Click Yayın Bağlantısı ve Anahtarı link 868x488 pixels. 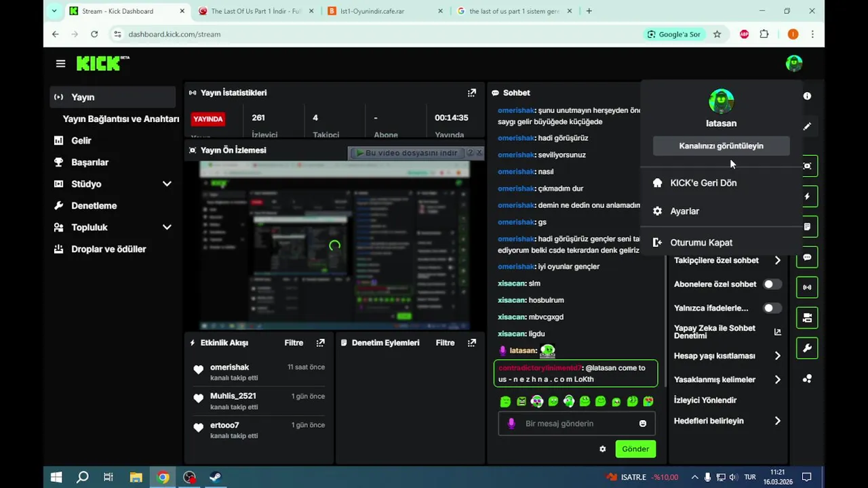tap(121, 119)
